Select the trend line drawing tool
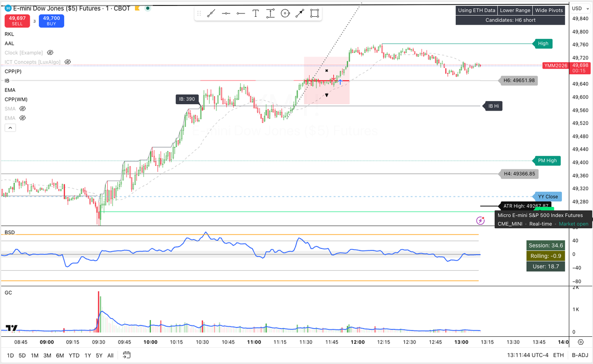Screen dimensions: 593x364 pos(211,14)
